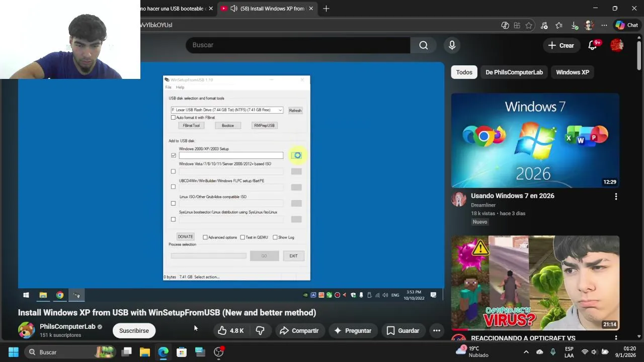The width and height of the screenshot is (644, 362).
Task: Open options for Reaccionando a Opticraft video
Action: pos(616,338)
